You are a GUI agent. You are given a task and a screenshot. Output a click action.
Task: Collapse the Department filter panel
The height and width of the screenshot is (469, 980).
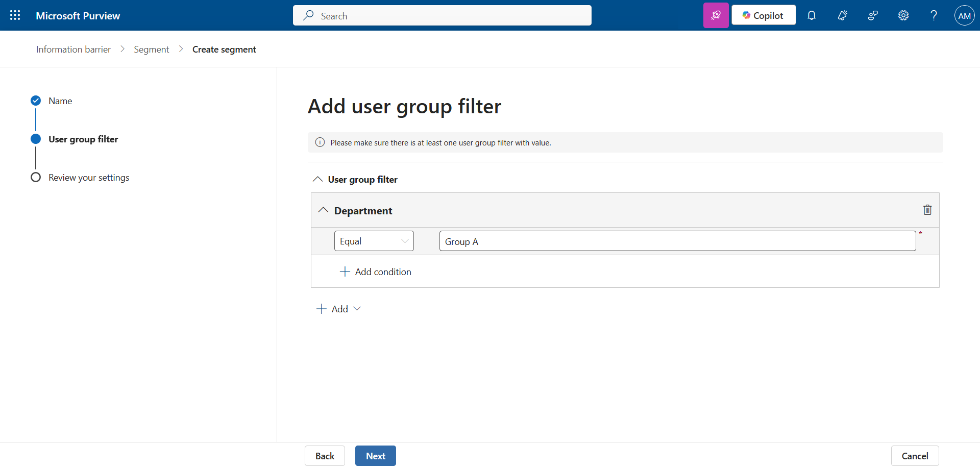pyautogui.click(x=323, y=210)
